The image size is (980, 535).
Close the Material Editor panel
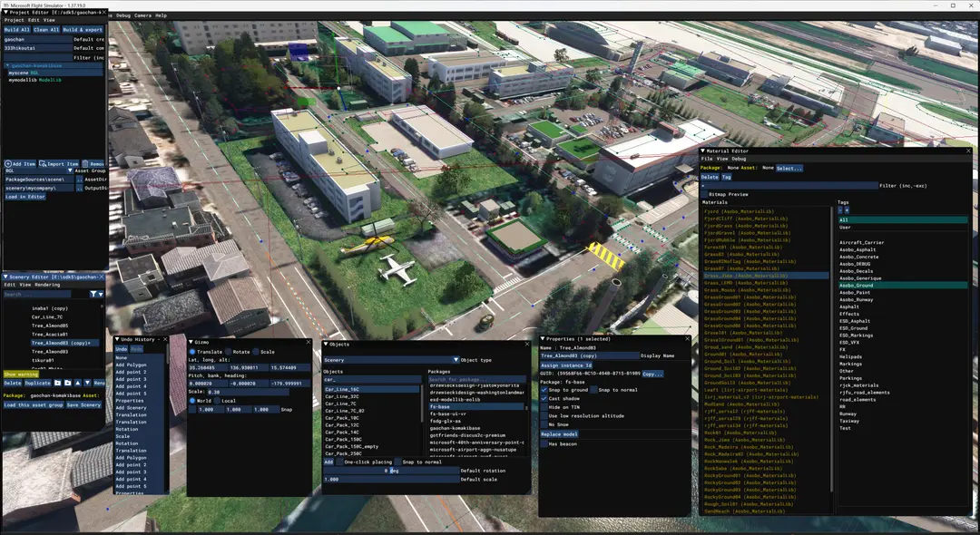(x=969, y=151)
